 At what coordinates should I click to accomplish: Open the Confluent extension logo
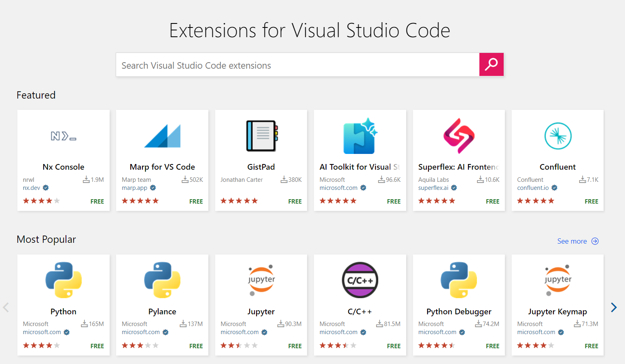(558, 136)
